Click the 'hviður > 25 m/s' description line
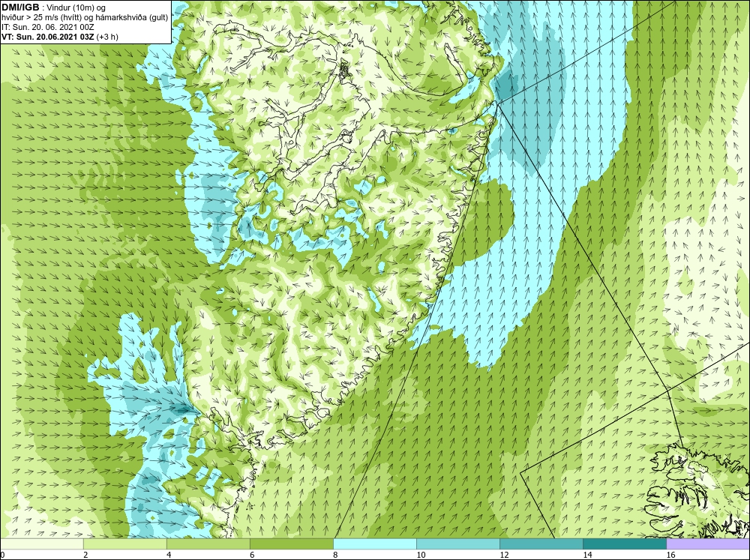 pyautogui.click(x=85, y=18)
